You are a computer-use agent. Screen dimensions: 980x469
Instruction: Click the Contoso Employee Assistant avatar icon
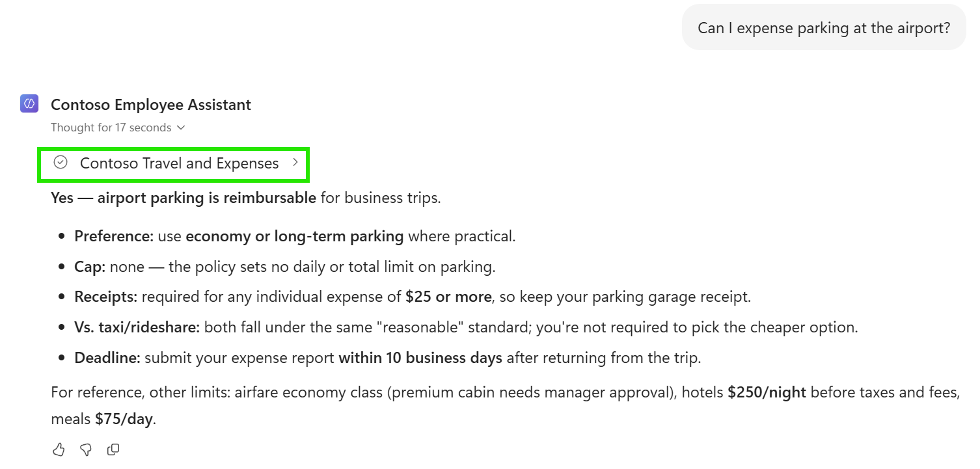pos(29,103)
